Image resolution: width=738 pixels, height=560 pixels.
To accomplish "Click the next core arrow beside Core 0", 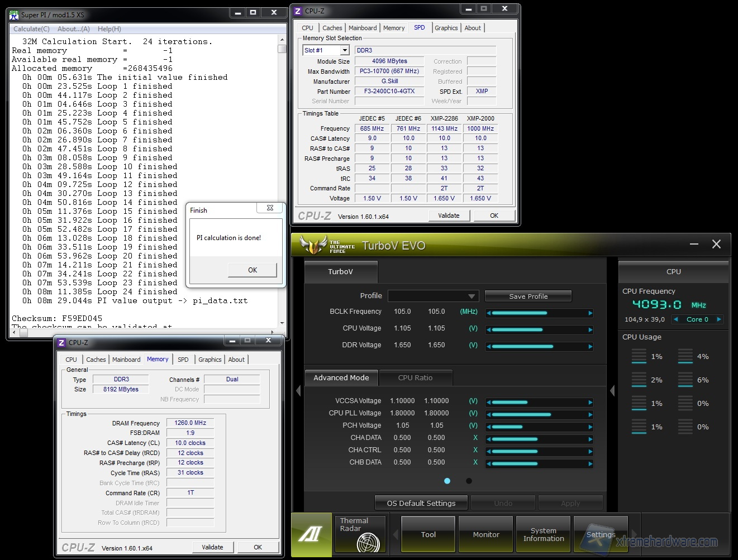I will 718,319.
